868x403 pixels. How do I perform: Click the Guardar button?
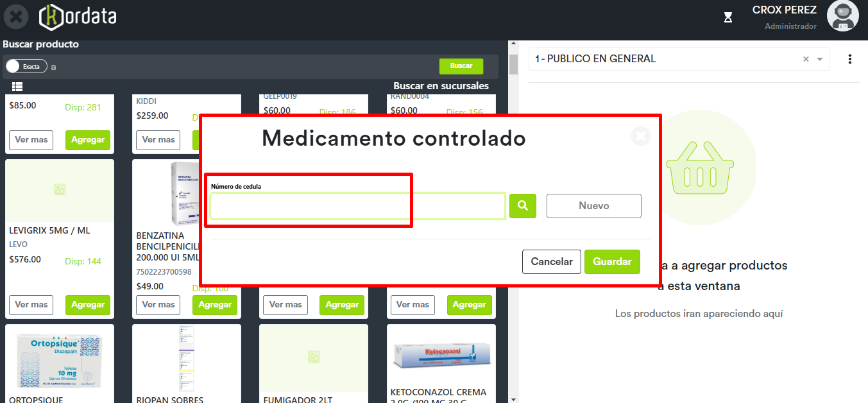coord(611,262)
